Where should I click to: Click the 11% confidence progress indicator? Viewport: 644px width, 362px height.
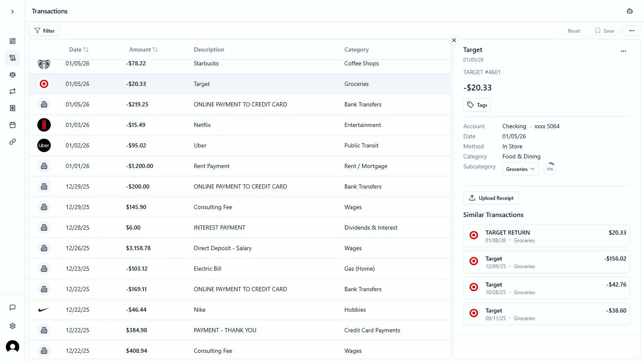(550, 168)
